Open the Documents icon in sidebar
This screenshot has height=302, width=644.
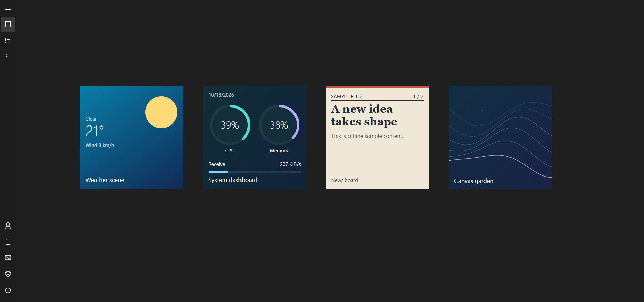pyautogui.click(x=8, y=242)
